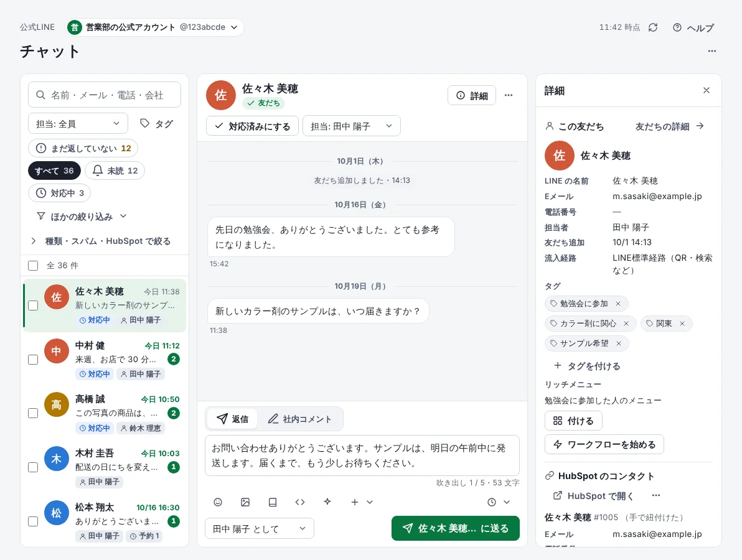
Task: Tick the checkbox for 高橋 誠 chat
Action: [33, 413]
